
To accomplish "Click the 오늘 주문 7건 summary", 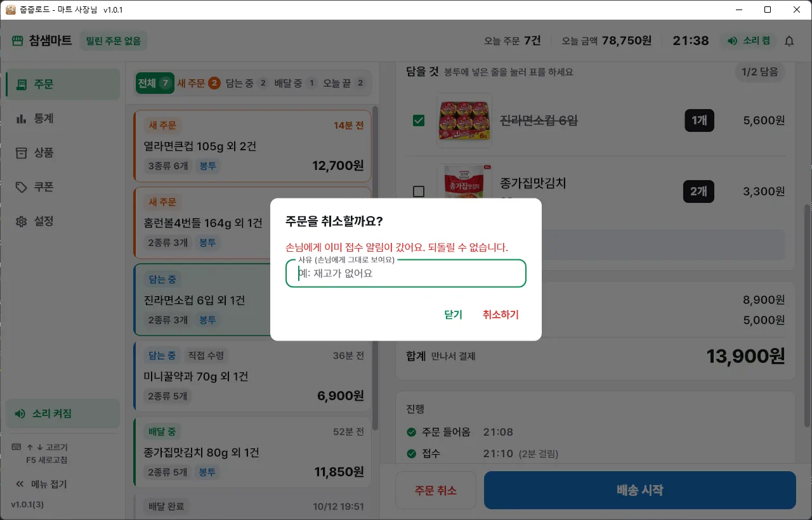I will point(513,41).
